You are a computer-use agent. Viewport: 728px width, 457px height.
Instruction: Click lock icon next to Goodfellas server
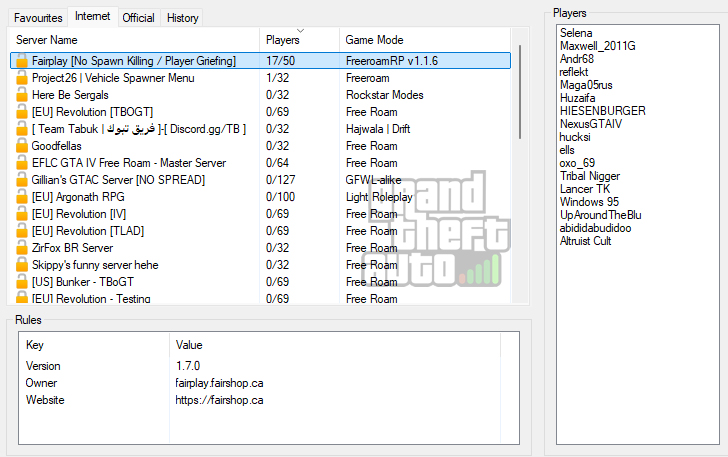click(x=22, y=146)
